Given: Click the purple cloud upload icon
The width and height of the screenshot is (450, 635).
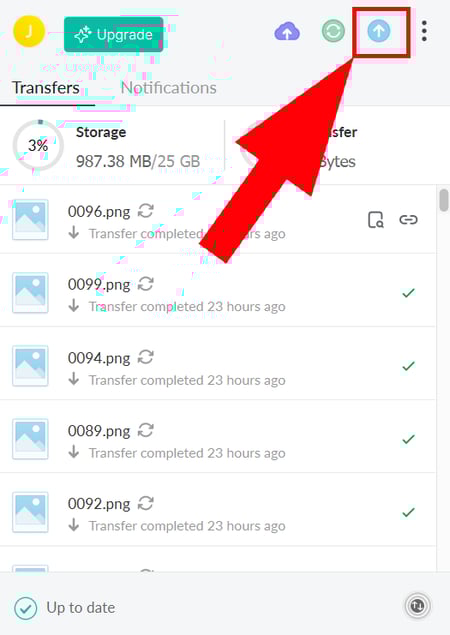Looking at the screenshot, I should 287,31.
